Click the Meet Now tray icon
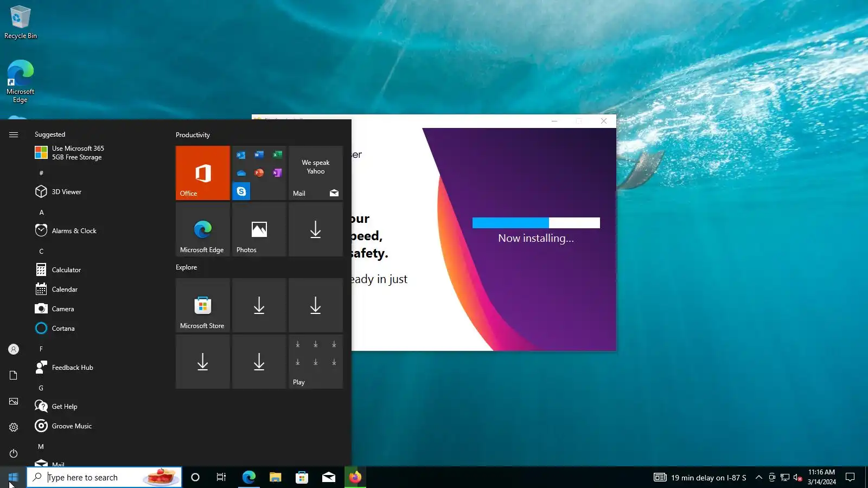The height and width of the screenshot is (488, 868). pyautogui.click(x=771, y=477)
